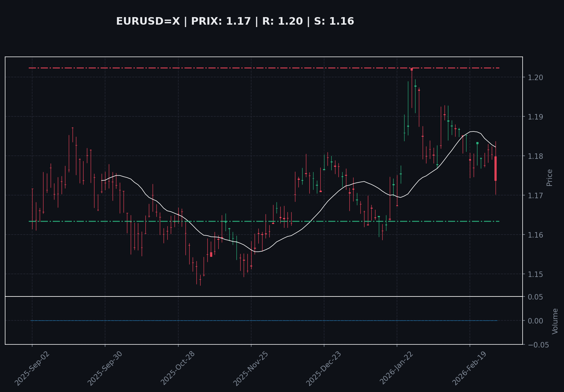Select the 2025-Oct-28 date tick
Screen dimensions: 564x392
[178, 368]
